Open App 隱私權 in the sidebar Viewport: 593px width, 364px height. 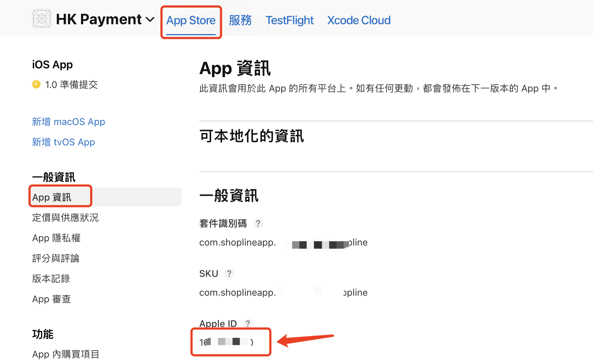[x=56, y=238]
